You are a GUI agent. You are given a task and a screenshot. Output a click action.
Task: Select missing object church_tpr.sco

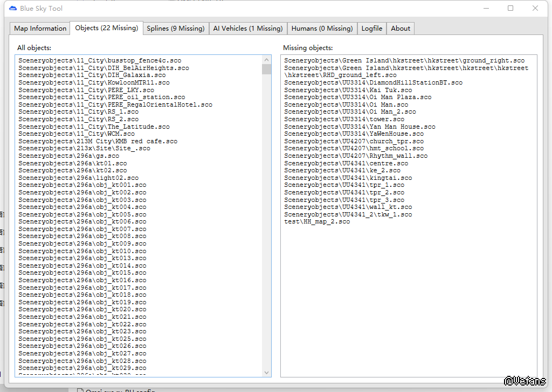click(354, 141)
